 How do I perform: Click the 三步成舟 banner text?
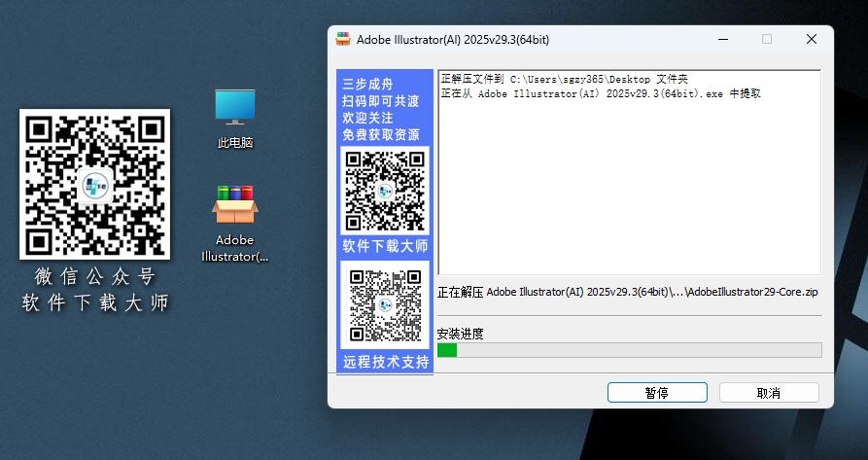click(x=367, y=85)
